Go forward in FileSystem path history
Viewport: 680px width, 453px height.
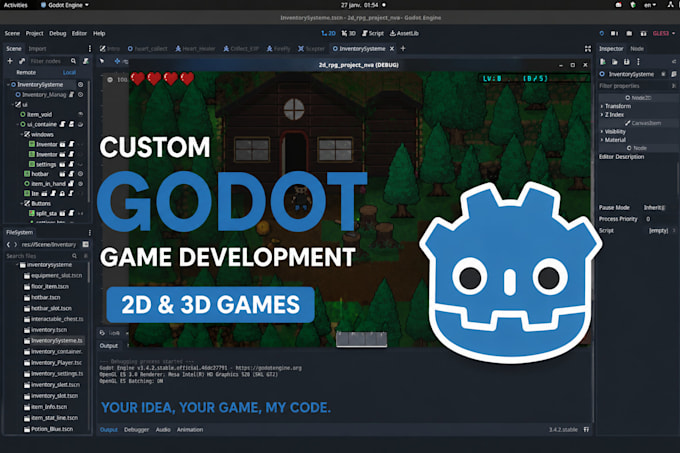point(16,244)
